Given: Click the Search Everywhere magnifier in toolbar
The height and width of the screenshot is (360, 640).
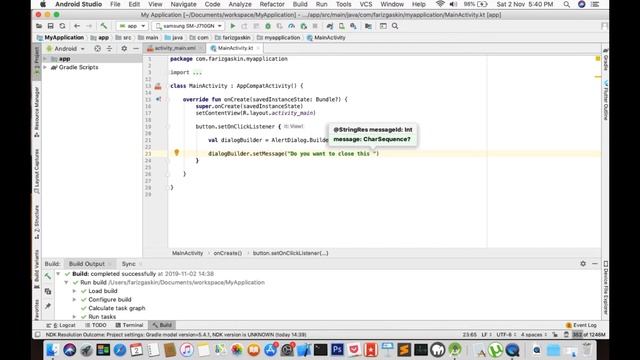Looking at the screenshot, I should point(395,26).
